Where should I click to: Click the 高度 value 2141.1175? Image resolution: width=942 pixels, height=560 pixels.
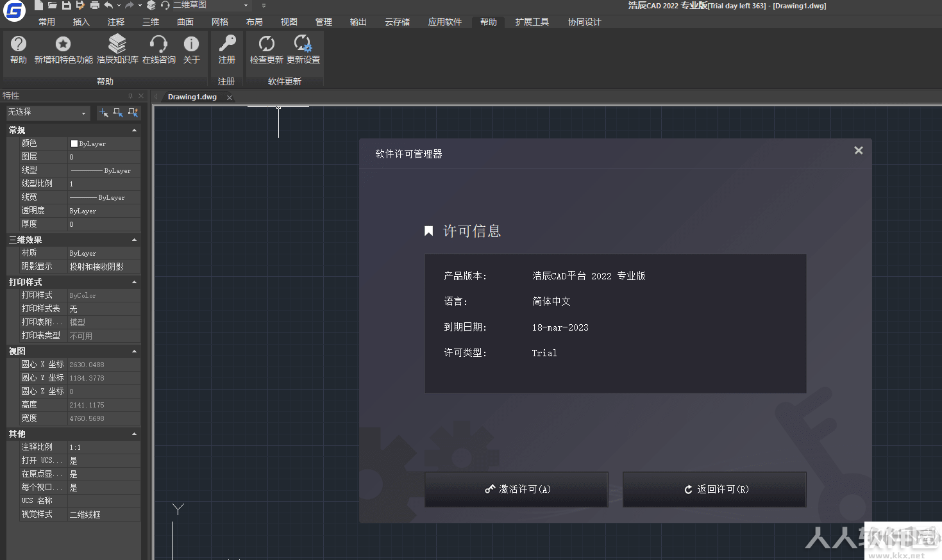coord(104,405)
